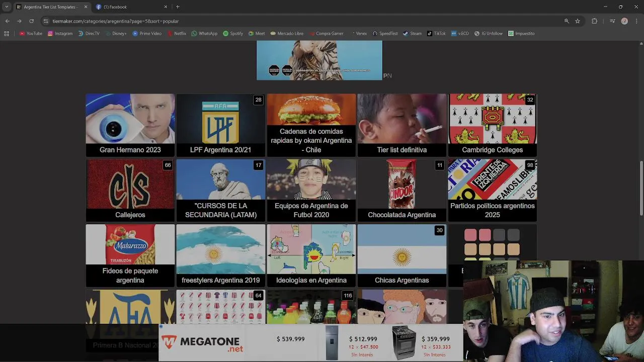Screen dimensions: 644x362
Task: Open the apps grid in bookmarks bar
Action: [x=7, y=34]
